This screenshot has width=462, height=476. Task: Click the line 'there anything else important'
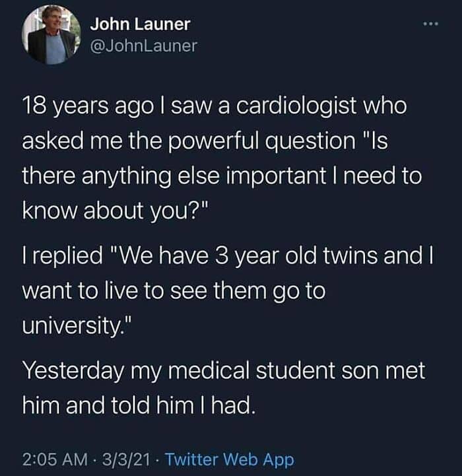coord(222,176)
